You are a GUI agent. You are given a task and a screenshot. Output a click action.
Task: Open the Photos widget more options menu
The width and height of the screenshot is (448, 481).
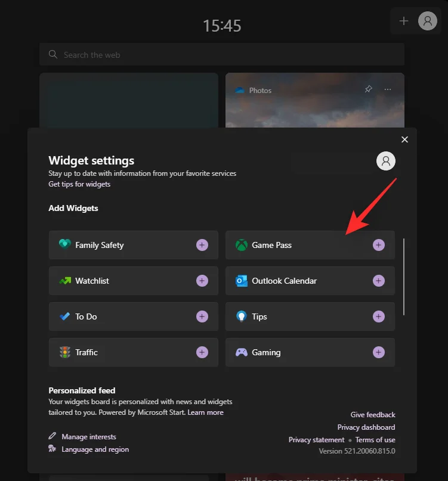[388, 89]
